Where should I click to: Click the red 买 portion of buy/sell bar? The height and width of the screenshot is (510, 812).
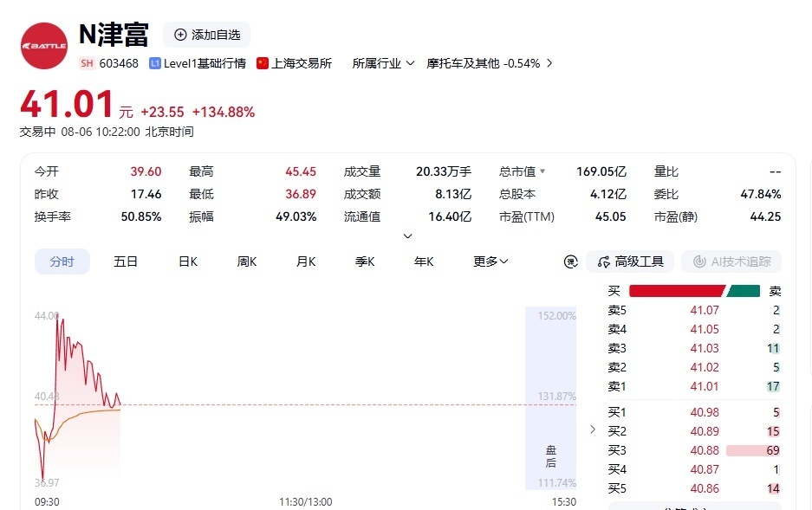click(678, 291)
